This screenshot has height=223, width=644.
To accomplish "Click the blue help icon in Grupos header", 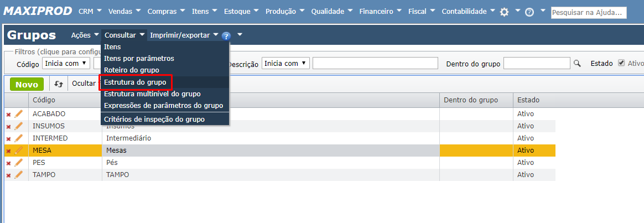I will tap(226, 36).
